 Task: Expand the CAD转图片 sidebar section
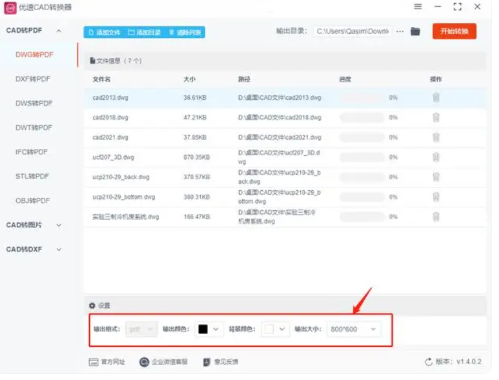pyautogui.click(x=59, y=225)
